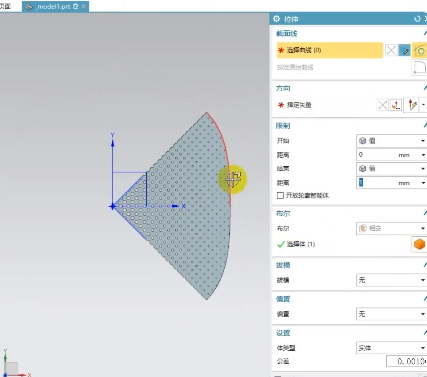Click the grayed 指定原始曲线 label
The height and width of the screenshot is (377, 427).
(x=295, y=67)
